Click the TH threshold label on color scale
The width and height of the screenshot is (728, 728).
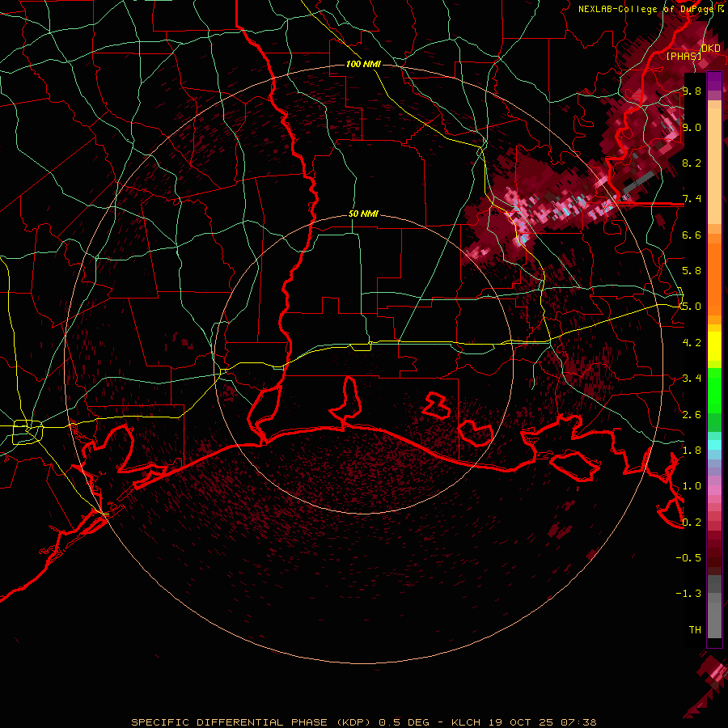point(695,630)
